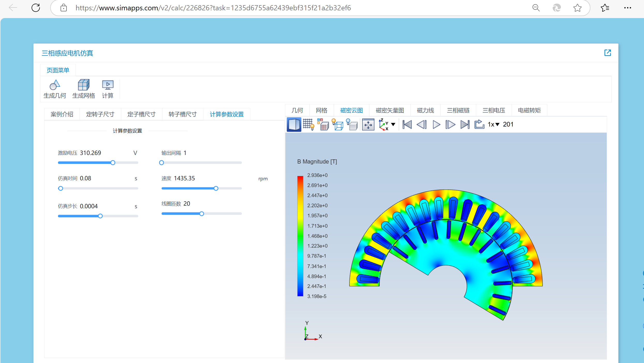Open the favorites list icon

point(605,8)
